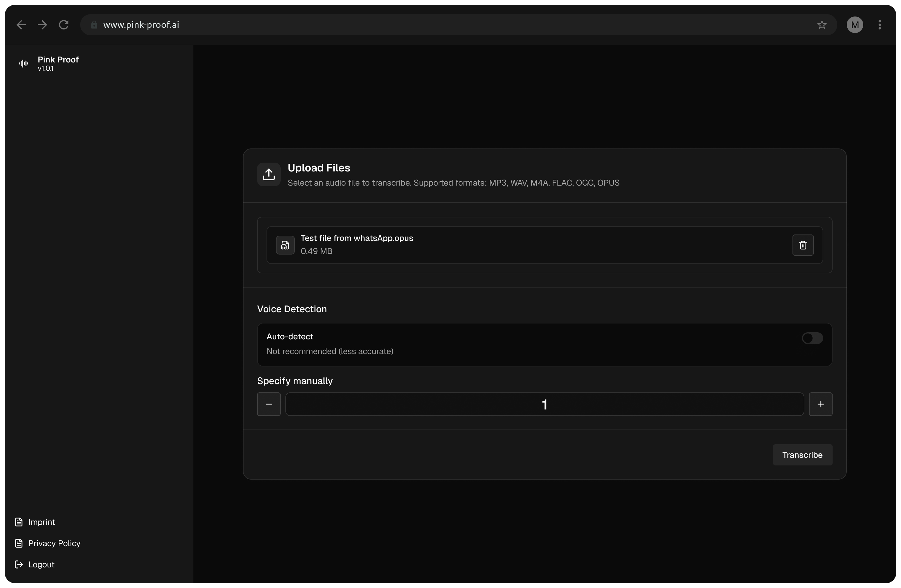Click the upload icon beside Upload Files
This screenshot has width=901, height=588.
269,174
